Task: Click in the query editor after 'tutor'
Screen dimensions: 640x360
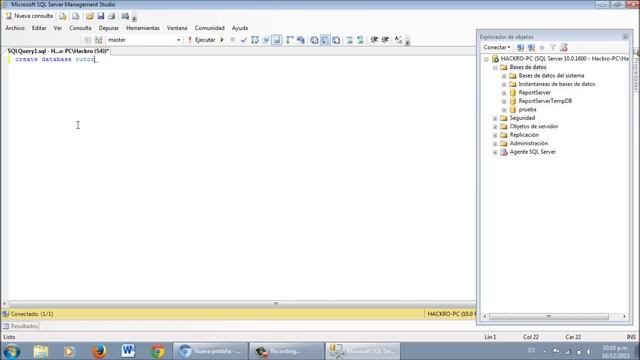Action: 95,59
